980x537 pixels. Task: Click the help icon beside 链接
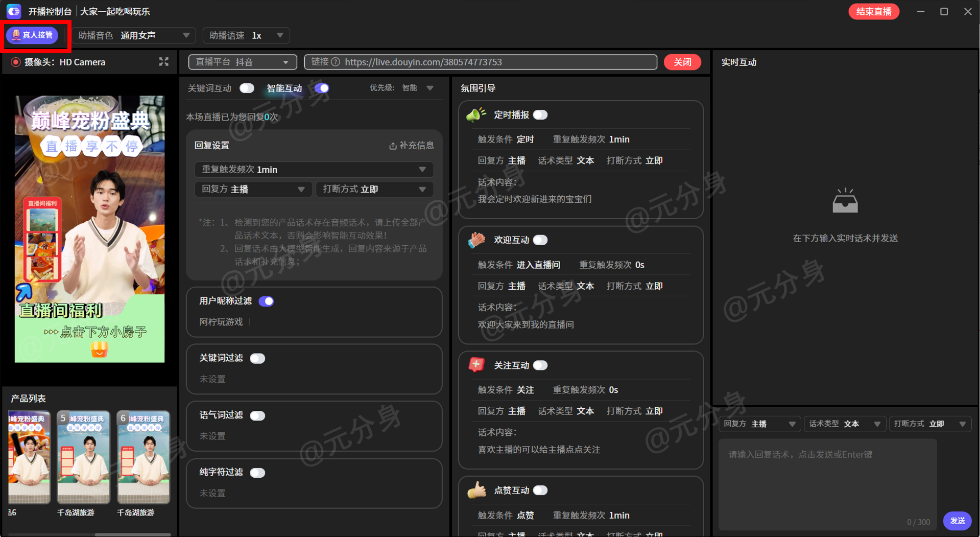point(336,62)
